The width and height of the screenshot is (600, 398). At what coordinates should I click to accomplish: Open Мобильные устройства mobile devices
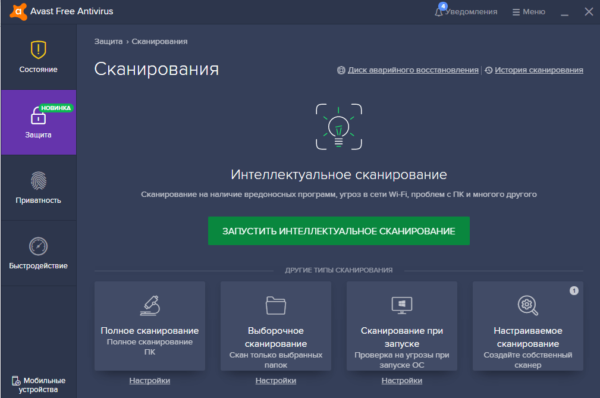pos(38,385)
